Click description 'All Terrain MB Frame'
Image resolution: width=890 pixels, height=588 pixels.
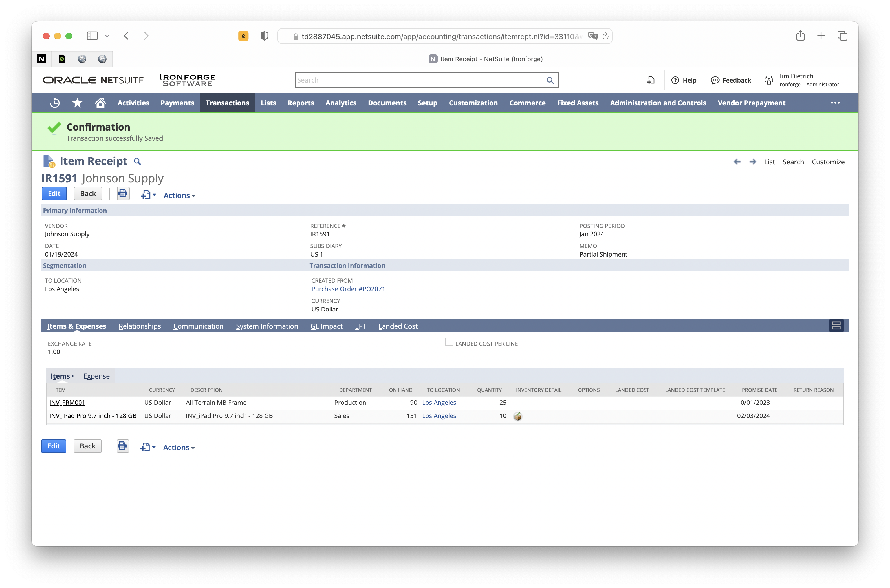pos(216,402)
